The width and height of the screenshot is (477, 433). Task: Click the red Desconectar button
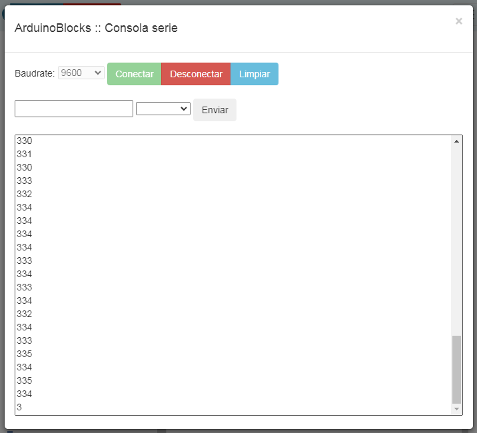tap(196, 74)
